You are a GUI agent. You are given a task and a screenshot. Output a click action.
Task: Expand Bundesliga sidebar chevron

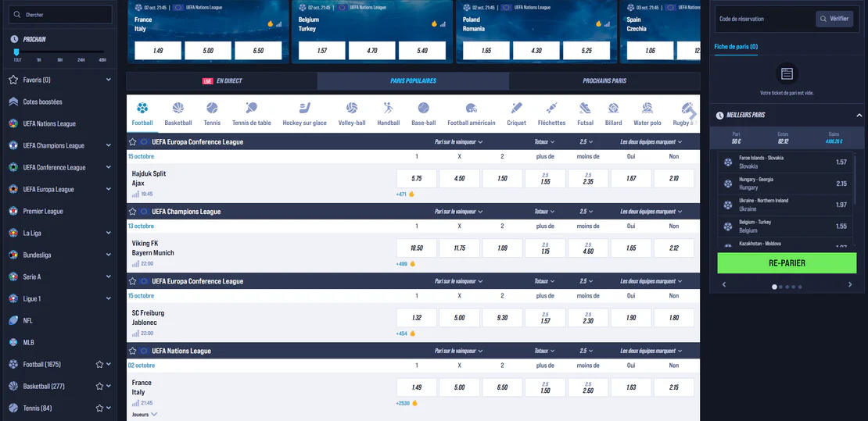pyautogui.click(x=109, y=255)
